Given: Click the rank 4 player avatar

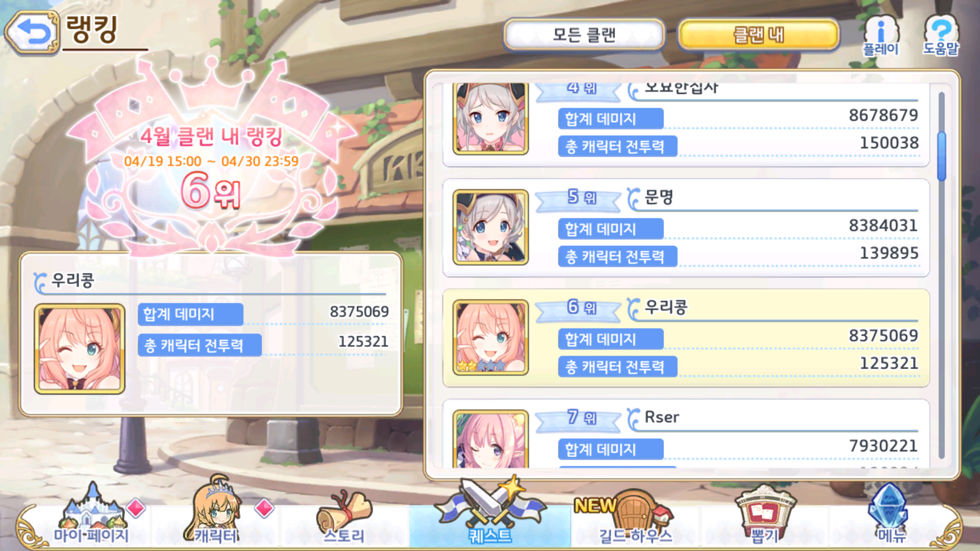Looking at the screenshot, I should (491, 118).
